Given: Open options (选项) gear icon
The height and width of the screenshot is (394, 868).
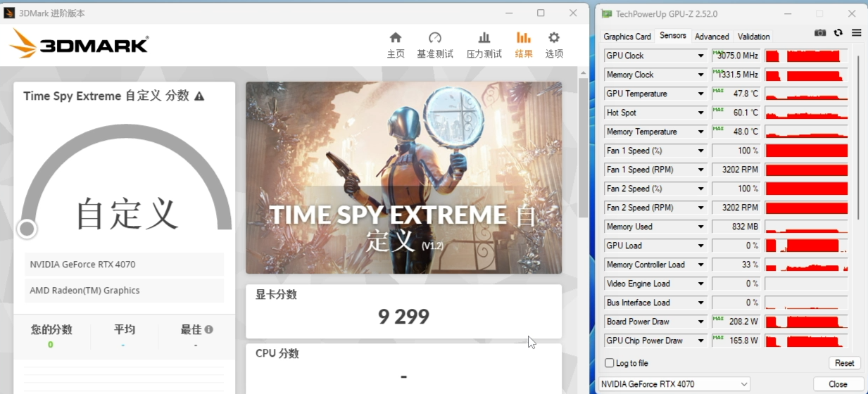Looking at the screenshot, I should (x=554, y=38).
